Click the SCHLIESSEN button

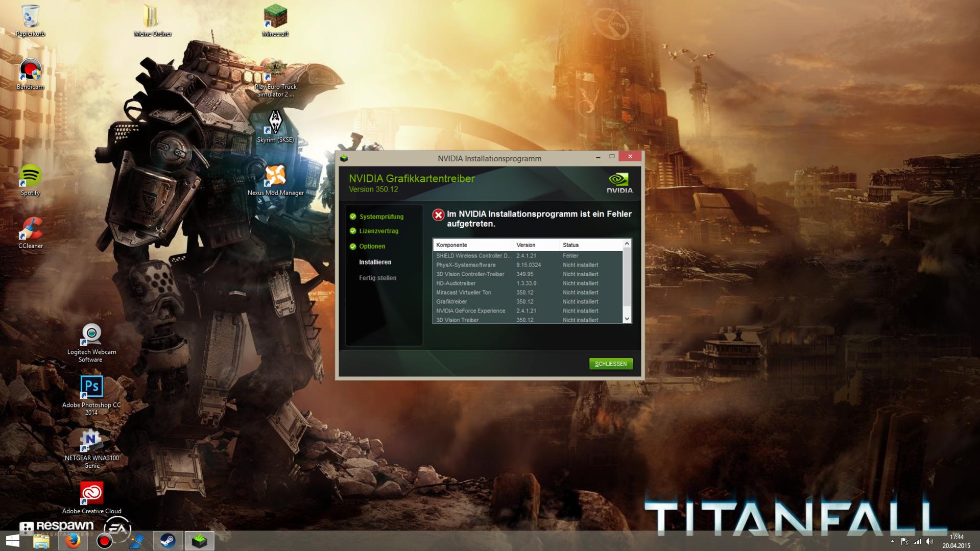(611, 364)
